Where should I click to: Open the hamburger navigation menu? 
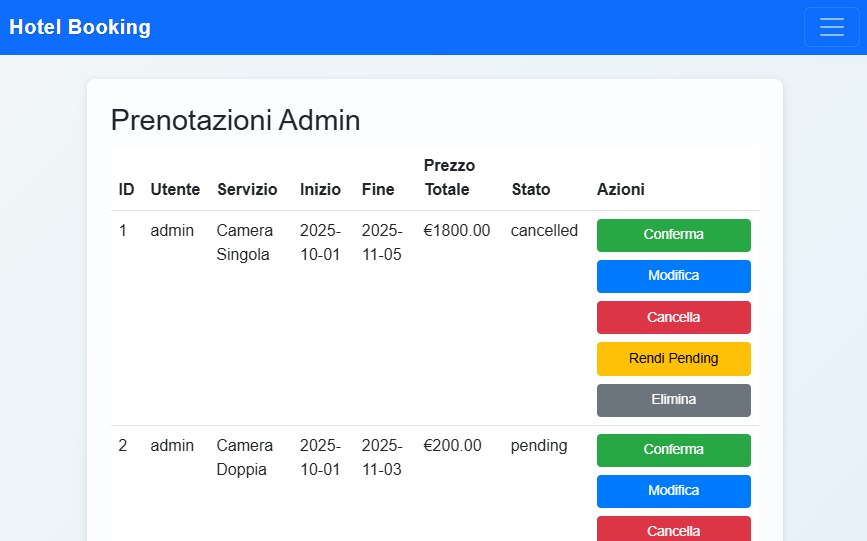pos(831,27)
